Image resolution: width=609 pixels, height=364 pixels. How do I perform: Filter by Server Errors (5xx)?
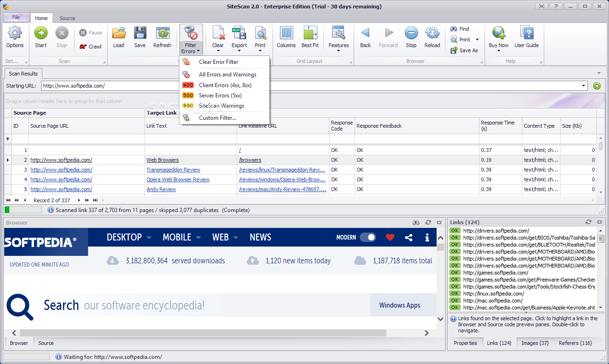(224, 96)
